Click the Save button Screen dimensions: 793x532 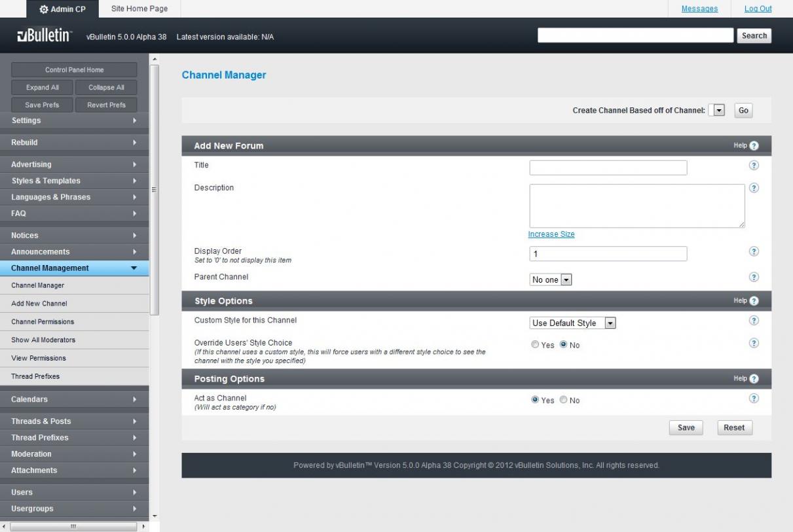pos(686,428)
